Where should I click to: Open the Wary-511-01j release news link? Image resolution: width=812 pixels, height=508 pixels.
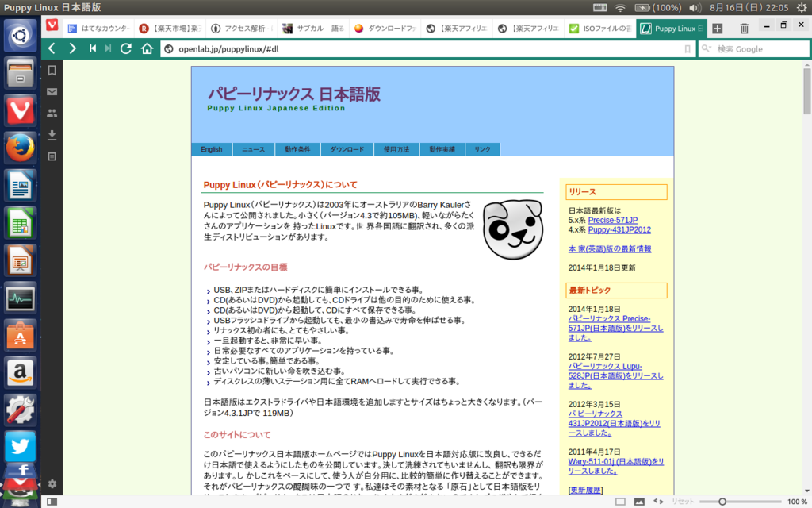click(615, 466)
